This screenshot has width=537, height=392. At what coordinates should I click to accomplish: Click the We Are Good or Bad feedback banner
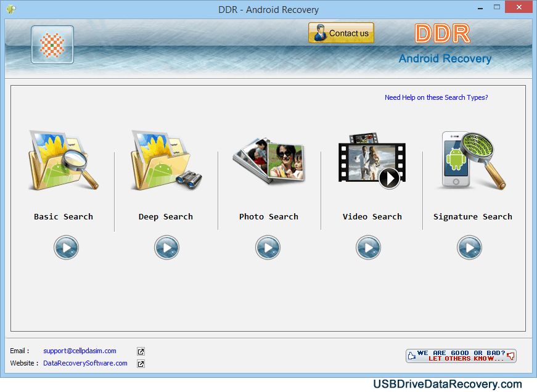tap(461, 356)
